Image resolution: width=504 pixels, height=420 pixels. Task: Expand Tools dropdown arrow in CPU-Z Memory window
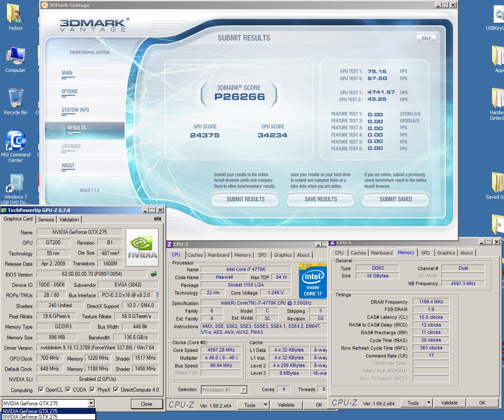coord(429,403)
